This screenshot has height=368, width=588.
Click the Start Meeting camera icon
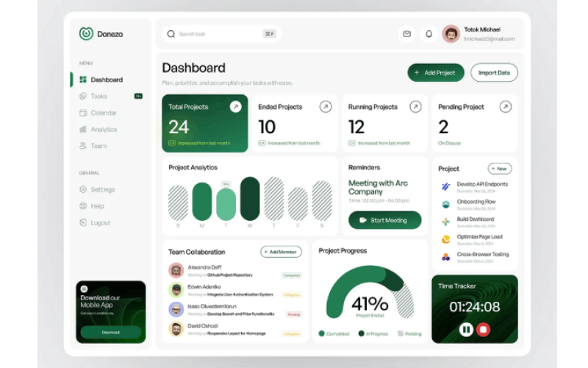point(363,220)
